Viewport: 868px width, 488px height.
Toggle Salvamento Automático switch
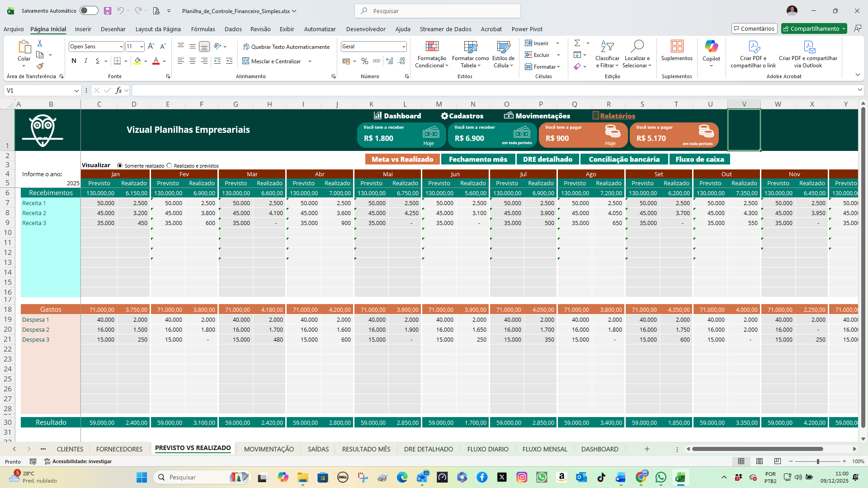coord(89,10)
